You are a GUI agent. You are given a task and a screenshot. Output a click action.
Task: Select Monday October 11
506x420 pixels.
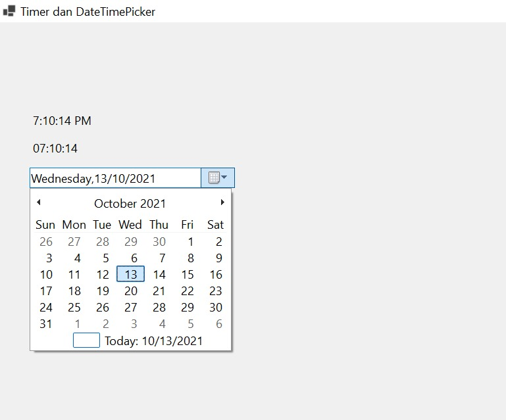point(74,274)
